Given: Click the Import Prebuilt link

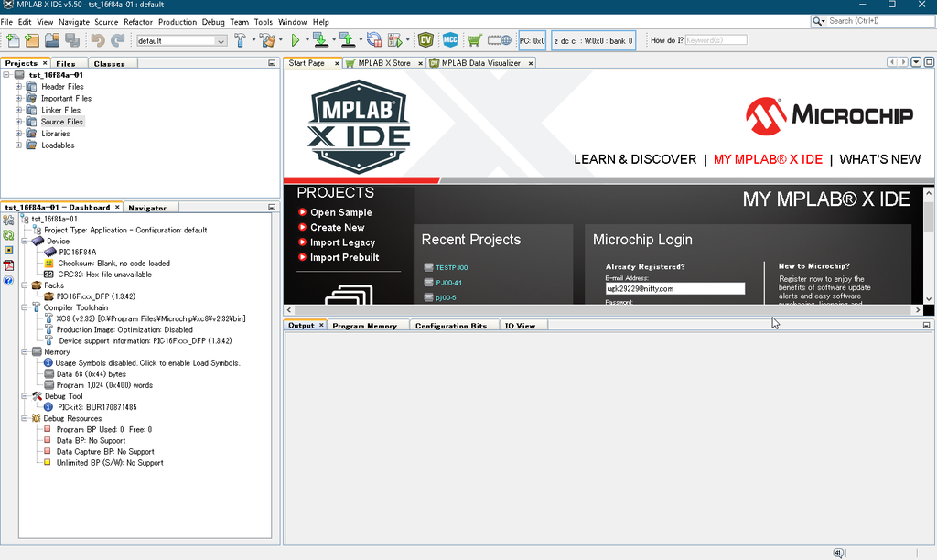Looking at the screenshot, I should point(344,257).
